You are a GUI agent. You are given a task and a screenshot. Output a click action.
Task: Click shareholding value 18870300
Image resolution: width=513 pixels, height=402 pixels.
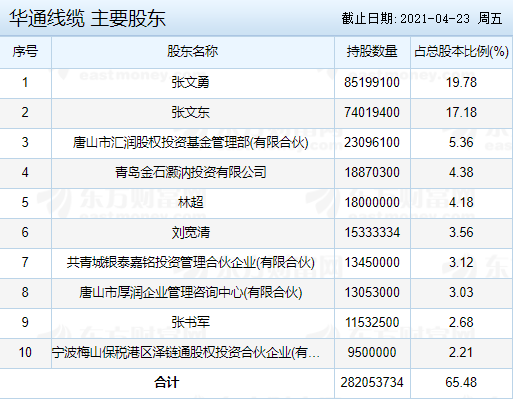click(372, 172)
